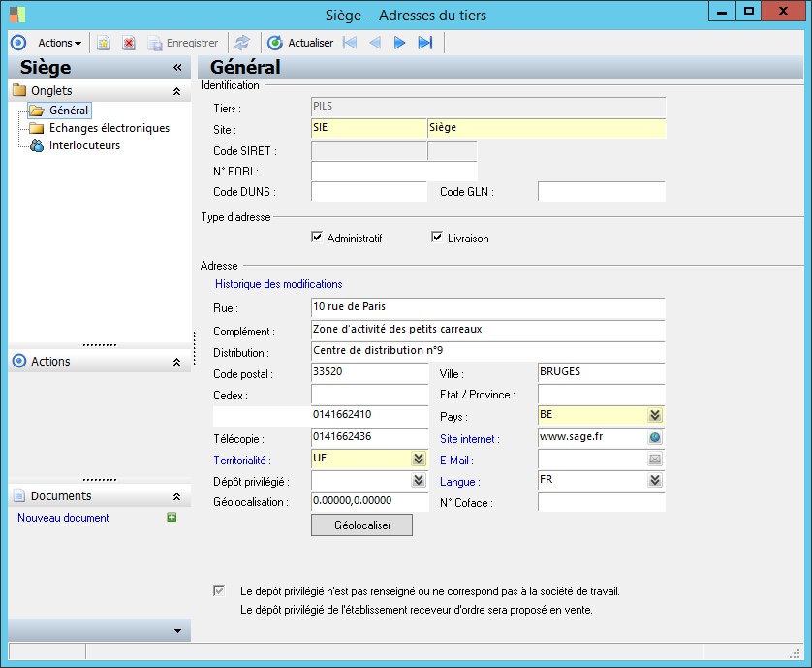Select Echanges électroniques tab item
Viewport: 812px width, 668px height.
pyautogui.click(x=109, y=128)
